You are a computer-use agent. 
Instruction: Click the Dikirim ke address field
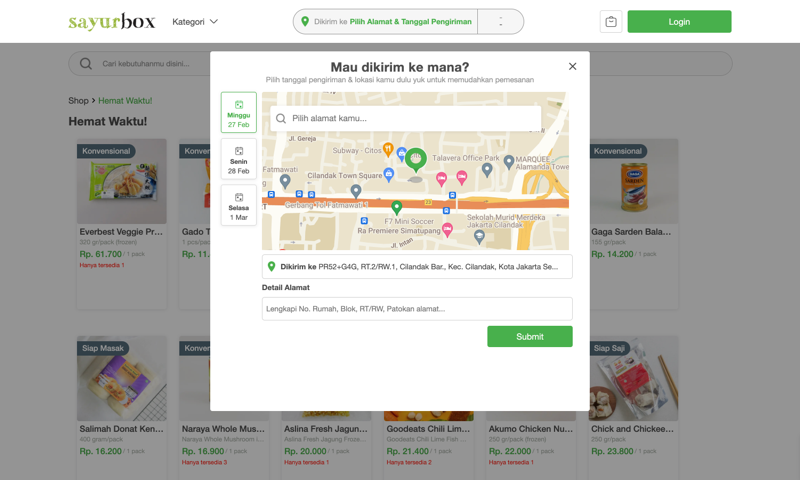[x=417, y=267]
